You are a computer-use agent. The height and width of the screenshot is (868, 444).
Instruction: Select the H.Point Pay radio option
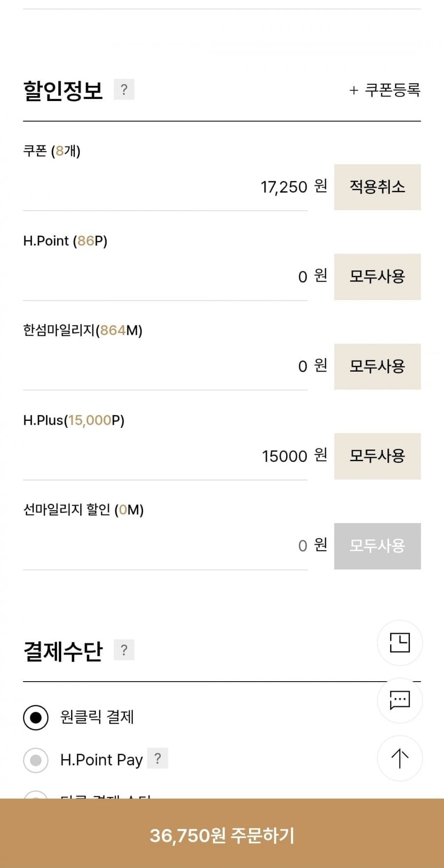[36, 760]
